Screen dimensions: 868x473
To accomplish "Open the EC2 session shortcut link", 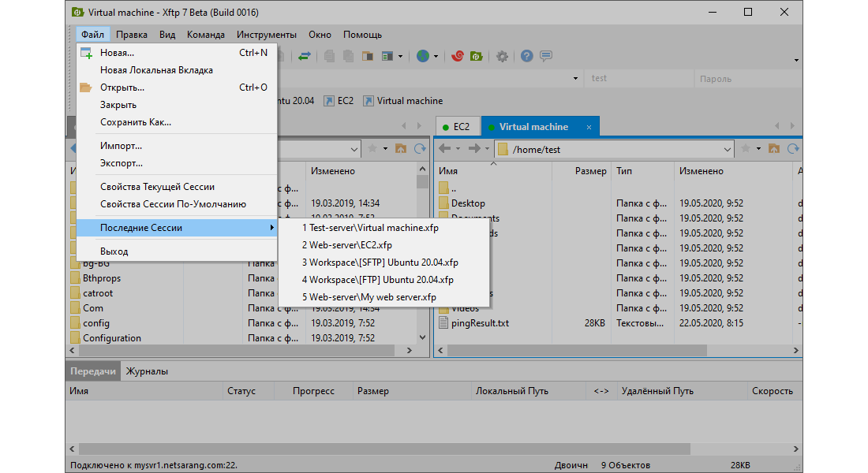I will [339, 101].
